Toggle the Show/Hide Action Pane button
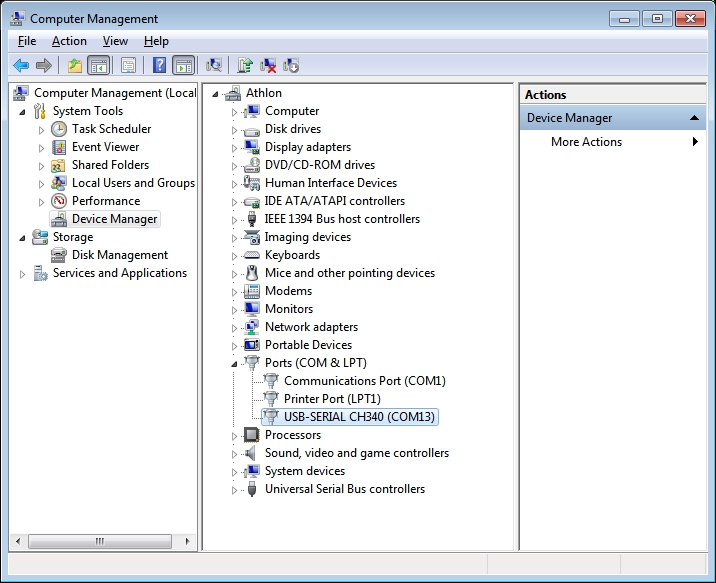This screenshot has width=716, height=583. [183, 66]
